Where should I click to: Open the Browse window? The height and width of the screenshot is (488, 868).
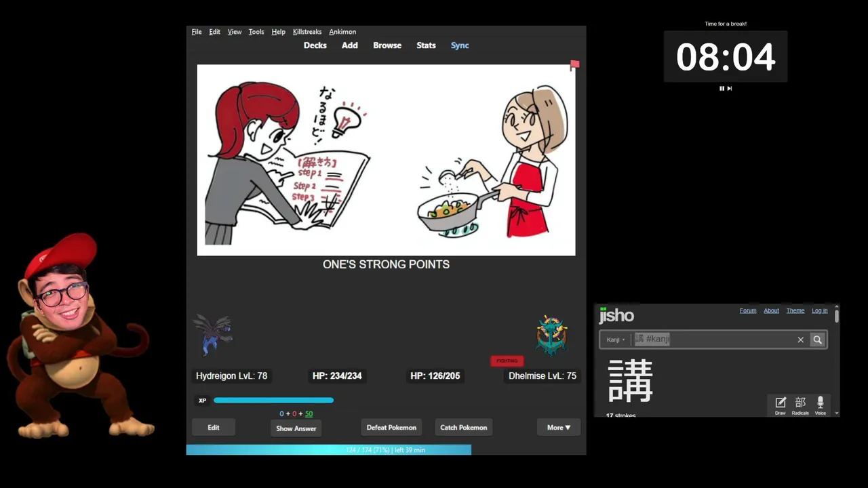click(387, 45)
